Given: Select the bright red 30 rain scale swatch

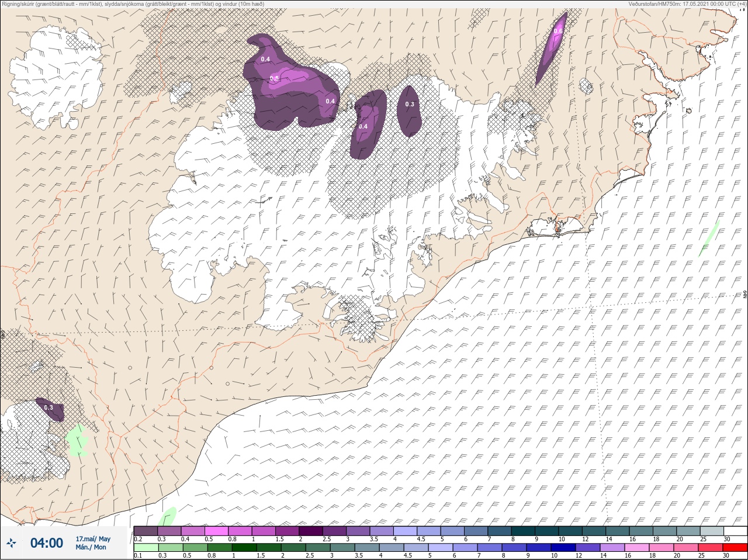Looking at the screenshot, I should point(735,548).
